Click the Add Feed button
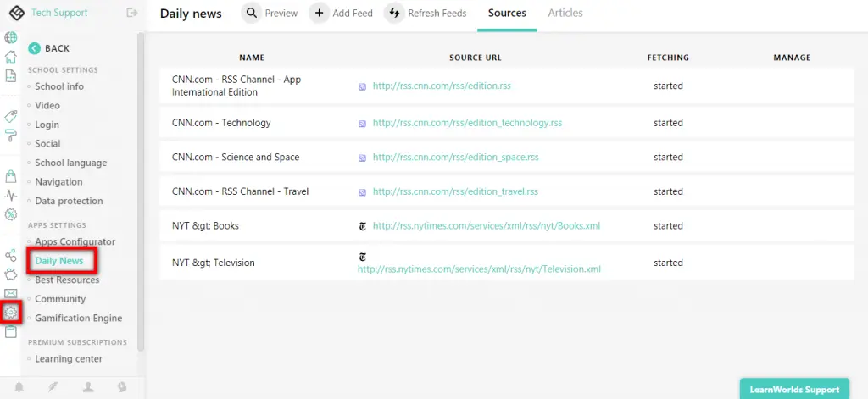 pyautogui.click(x=342, y=14)
